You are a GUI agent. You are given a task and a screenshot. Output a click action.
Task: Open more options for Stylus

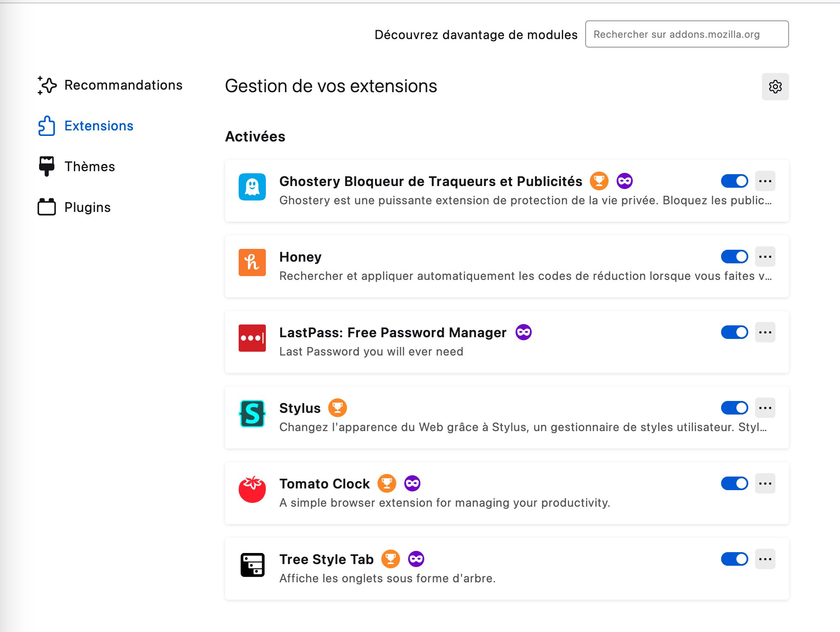tap(765, 408)
